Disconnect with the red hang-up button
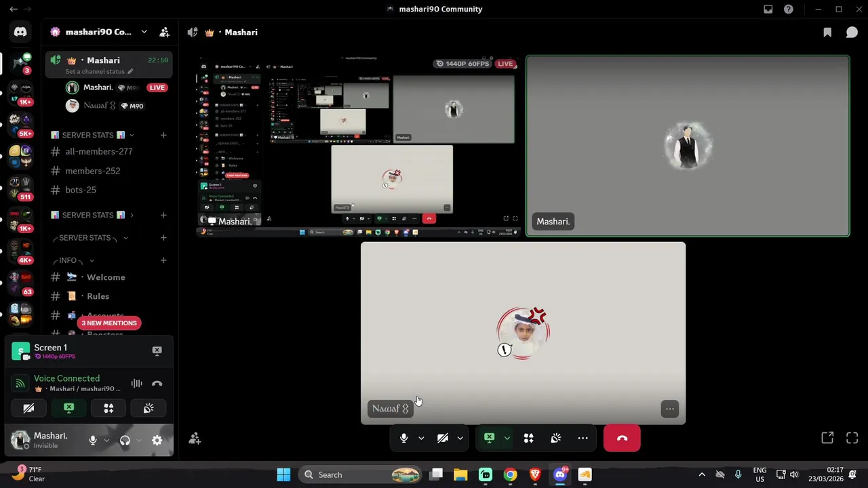Screen dimensions: 868x488 622,439
